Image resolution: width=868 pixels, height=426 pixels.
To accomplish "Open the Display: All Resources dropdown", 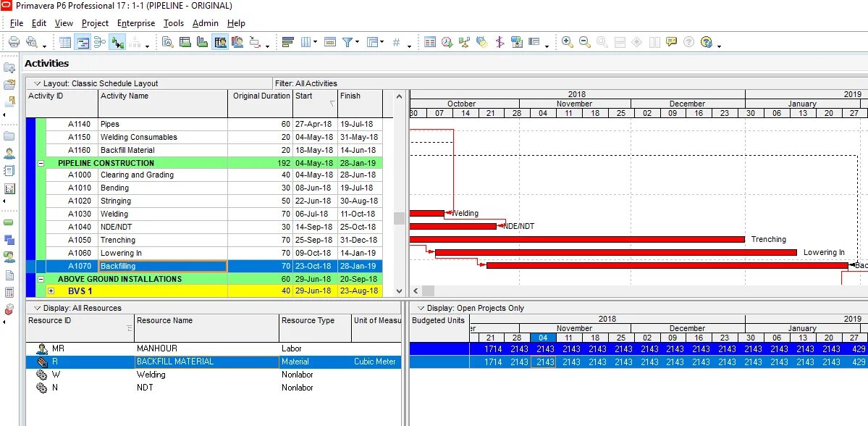I will pyautogui.click(x=77, y=308).
